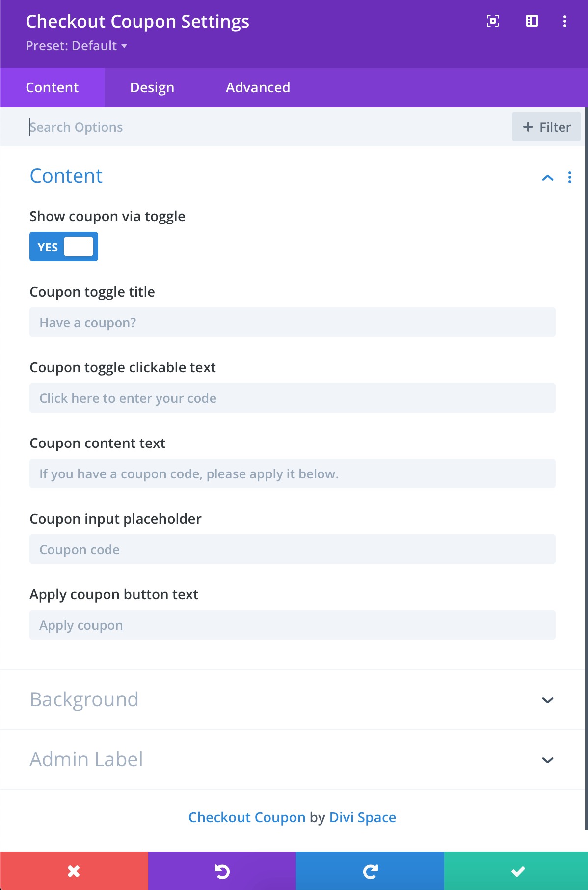Image resolution: width=588 pixels, height=890 pixels.
Task: Click the blue redo arrow button
Action: [x=370, y=871]
